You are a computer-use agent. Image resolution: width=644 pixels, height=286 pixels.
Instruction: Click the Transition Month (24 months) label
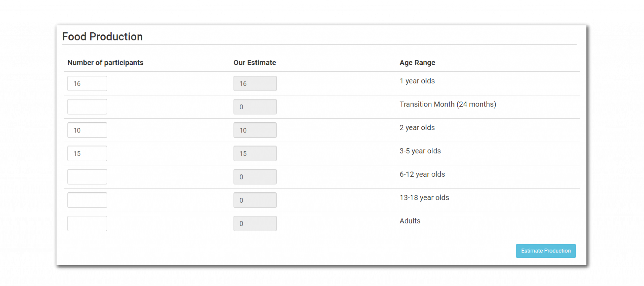(x=448, y=104)
